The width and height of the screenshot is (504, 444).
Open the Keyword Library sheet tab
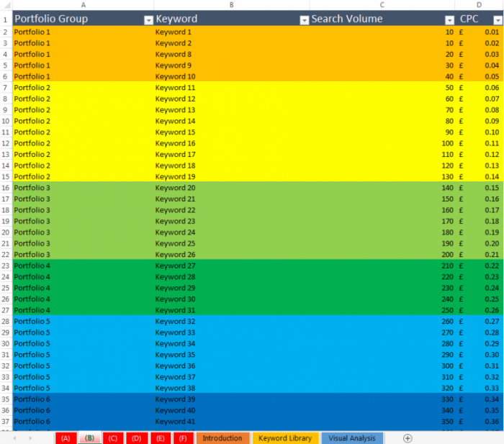click(x=285, y=438)
